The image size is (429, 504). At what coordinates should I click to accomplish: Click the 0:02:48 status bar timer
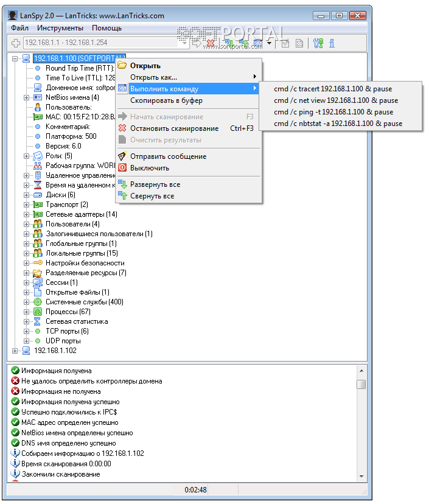tap(195, 490)
